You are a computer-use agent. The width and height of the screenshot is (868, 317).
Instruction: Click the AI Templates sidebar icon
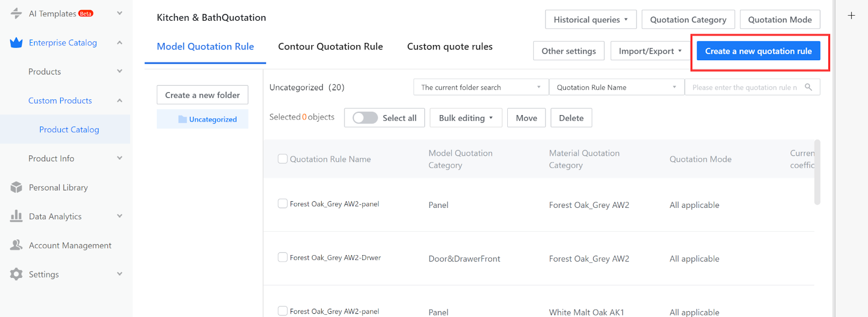16,14
